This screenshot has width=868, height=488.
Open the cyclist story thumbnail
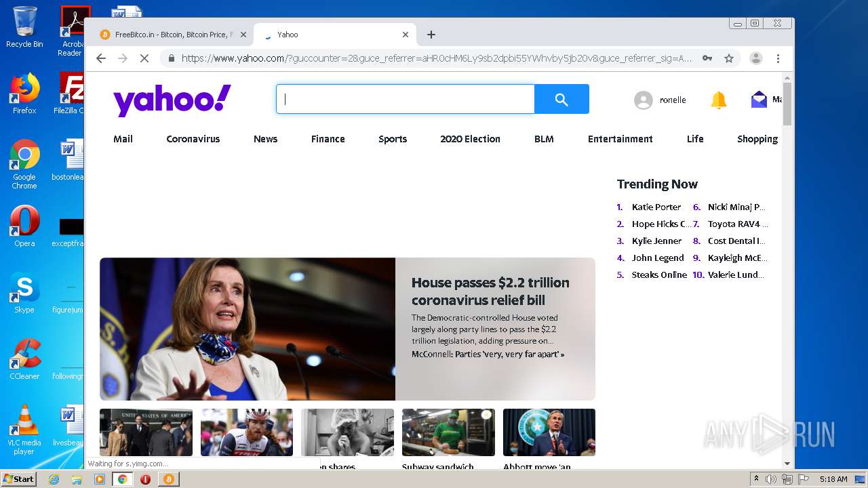(x=247, y=432)
